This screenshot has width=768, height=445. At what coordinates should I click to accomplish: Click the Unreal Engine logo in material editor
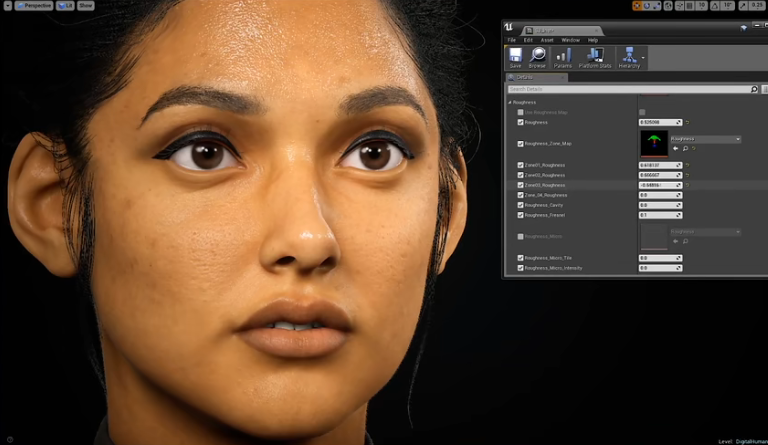click(x=508, y=27)
